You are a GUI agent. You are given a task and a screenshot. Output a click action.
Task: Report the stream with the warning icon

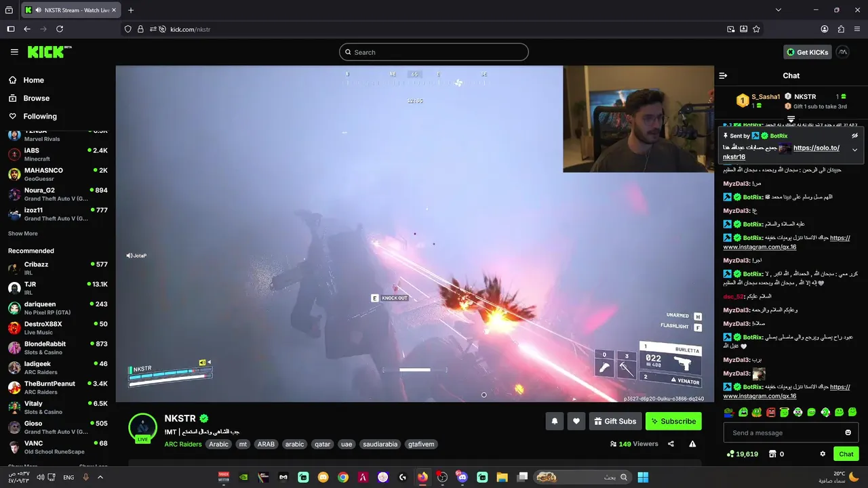pyautogui.click(x=692, y=444)
